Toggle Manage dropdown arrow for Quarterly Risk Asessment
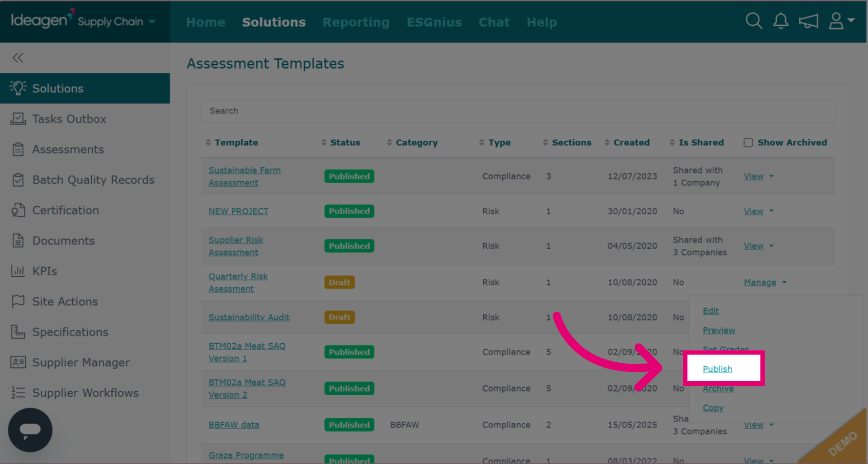The image size is (868, 464). (x=784, y=282)
